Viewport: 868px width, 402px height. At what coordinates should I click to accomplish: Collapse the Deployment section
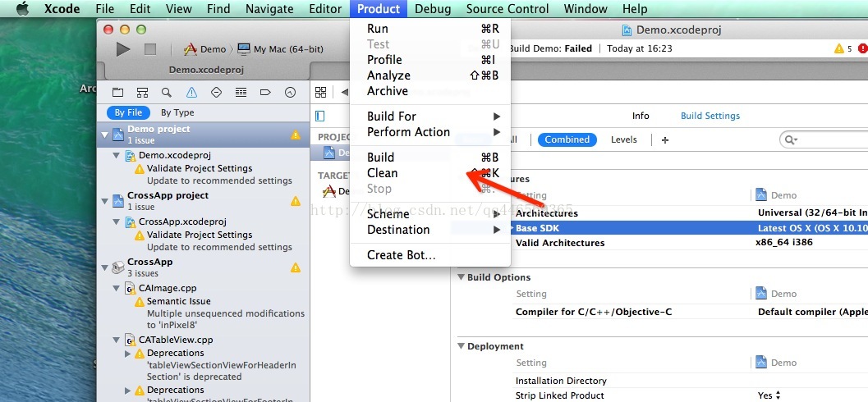tap(461, 346)
